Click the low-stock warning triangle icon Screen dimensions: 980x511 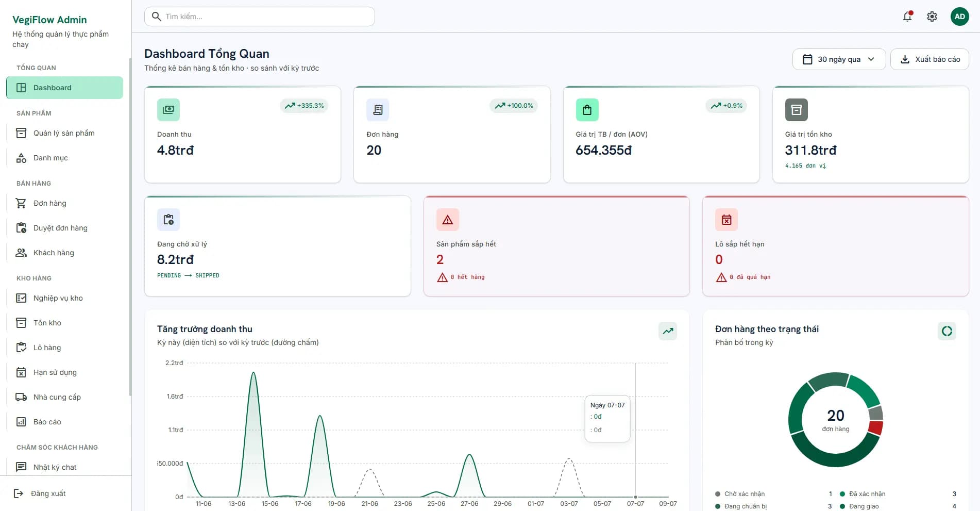coord(448,220)
